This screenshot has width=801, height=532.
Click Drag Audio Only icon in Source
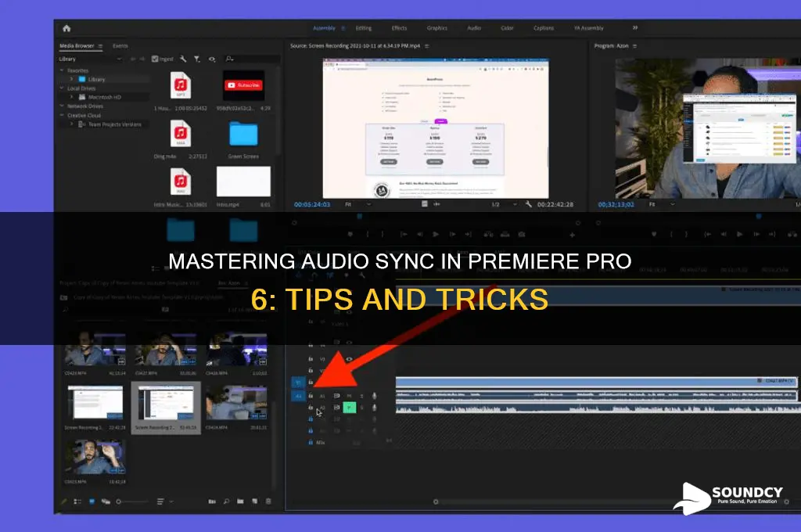pos(436,204)
